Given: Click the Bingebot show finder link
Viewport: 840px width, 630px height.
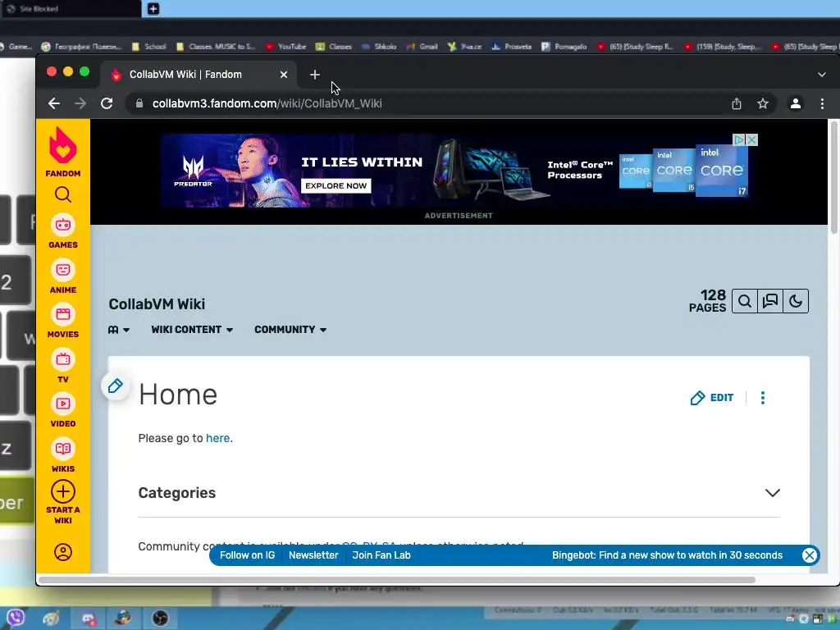Looking at the screenshot, I should pyautogui.click(x=667, y=555).
